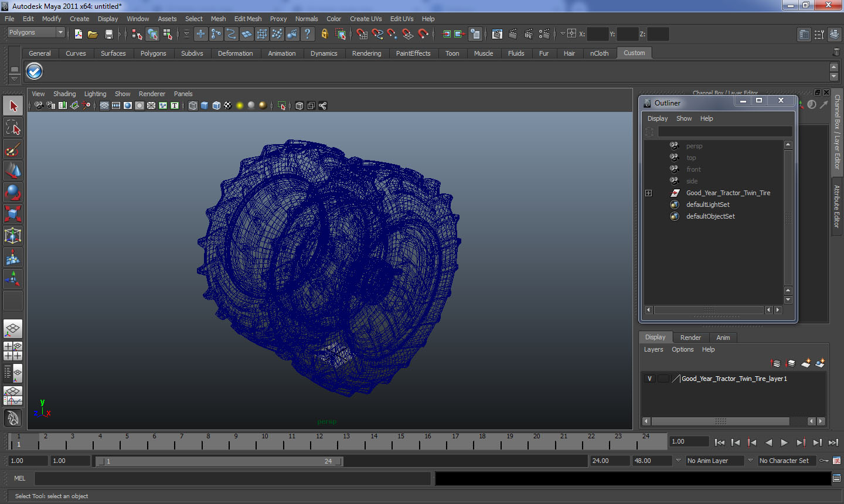The image size is (844, 504).
Task: Click New Scene icon on status line
Action: (x=79, y=34)
